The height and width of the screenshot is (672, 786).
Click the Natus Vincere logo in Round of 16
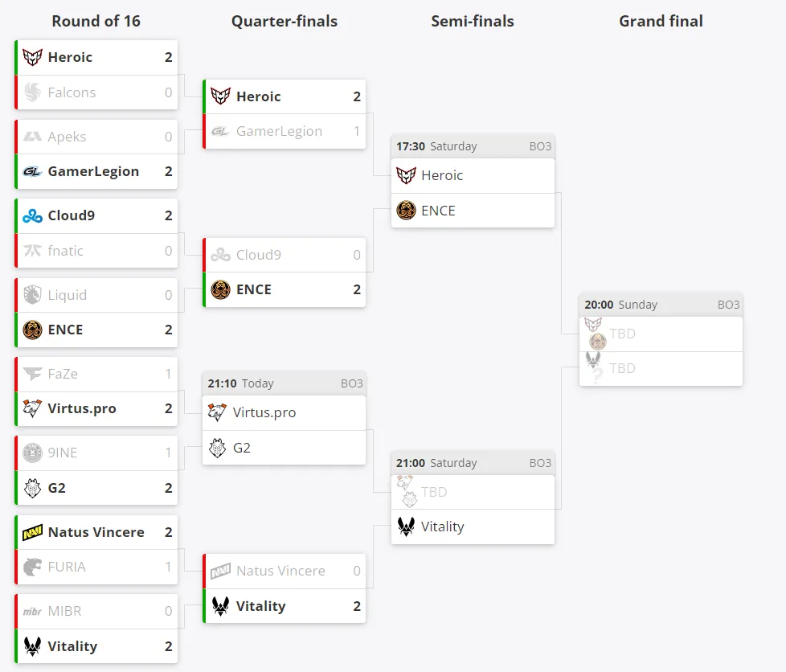[x=33, y=532]
